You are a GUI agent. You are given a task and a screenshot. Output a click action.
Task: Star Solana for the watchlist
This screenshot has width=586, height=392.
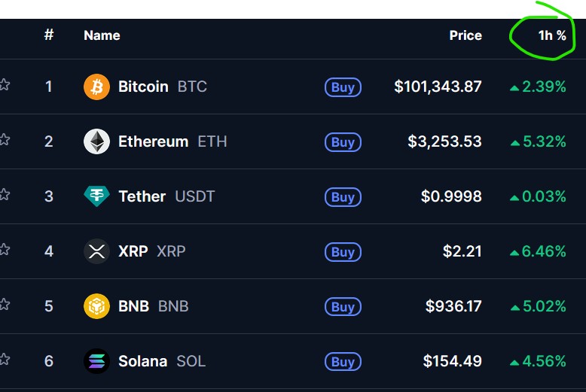[4, 360]
